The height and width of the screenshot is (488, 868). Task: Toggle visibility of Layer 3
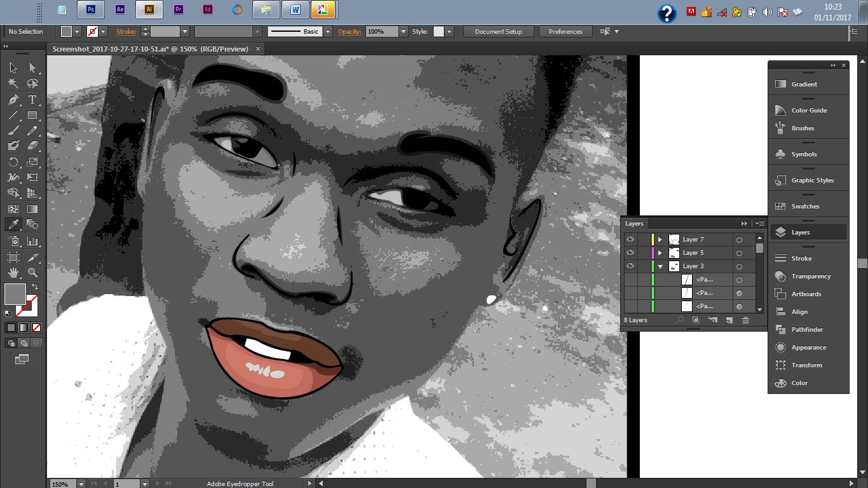click(630, 266)
